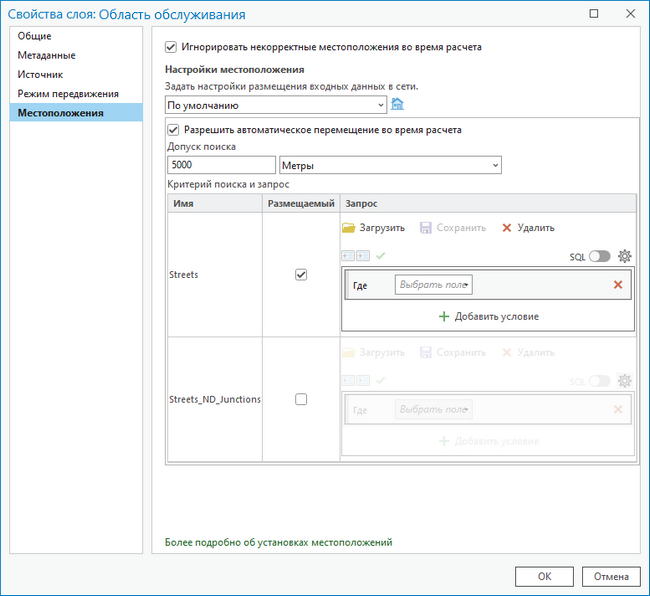Screen dimensions: 650x596
Task: Enable Размещаемый checkbox for Streets_ND_Junctions
Action: coord(301,399)
